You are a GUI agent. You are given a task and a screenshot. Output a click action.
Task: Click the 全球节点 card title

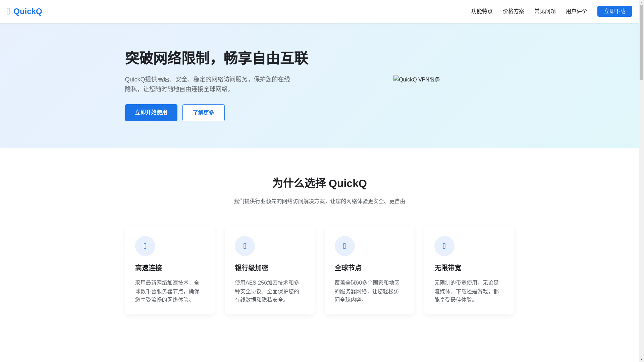coord(348,268)
